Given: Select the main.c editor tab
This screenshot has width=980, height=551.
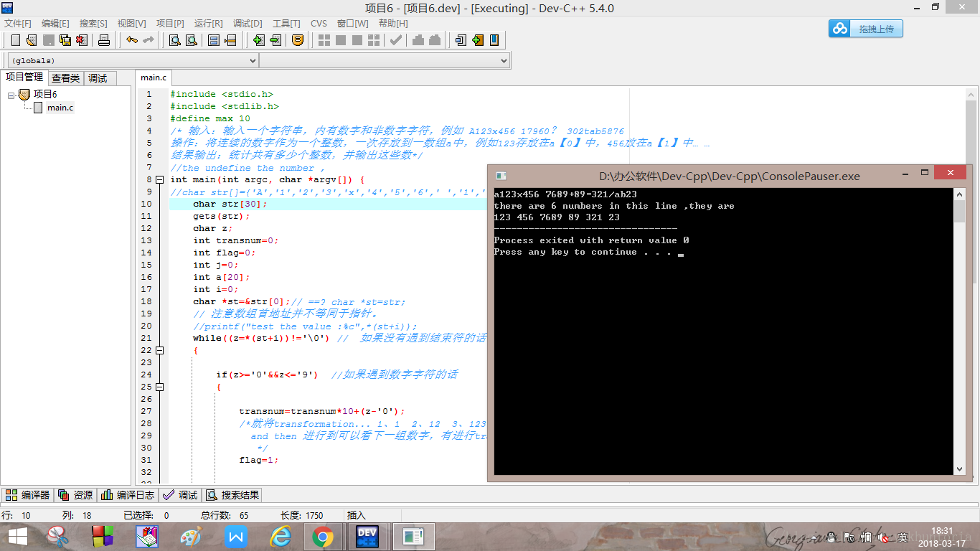Looking at the screenshot, I should click(x=154, y=77).
